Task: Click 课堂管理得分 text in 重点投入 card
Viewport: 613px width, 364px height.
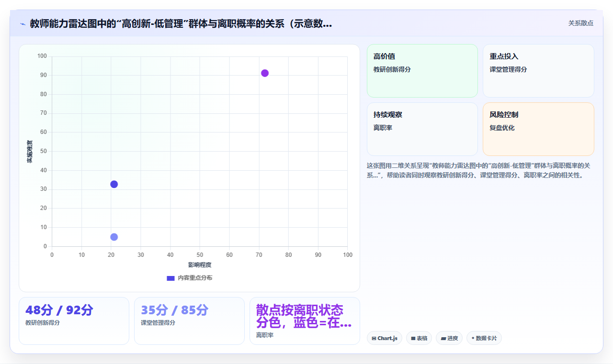Action: point(508,69)
